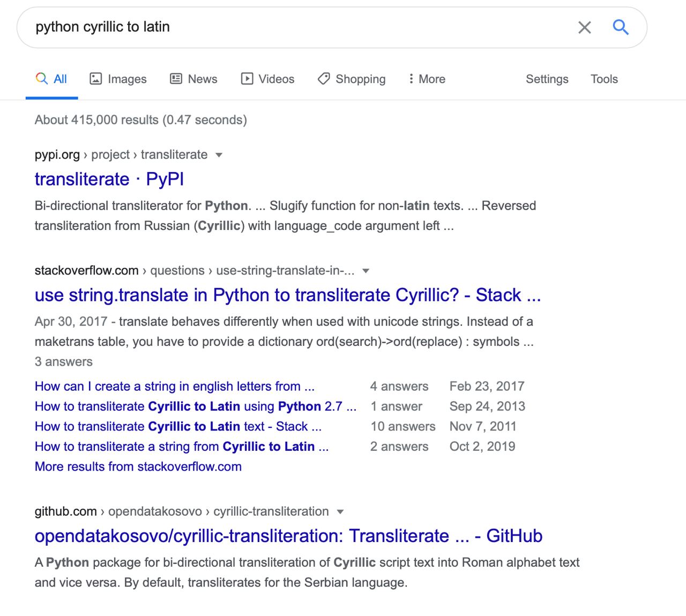This screenshot has width=686, height=616.
Task: Click the blue magnifying glass search icon
Action: 621,27
